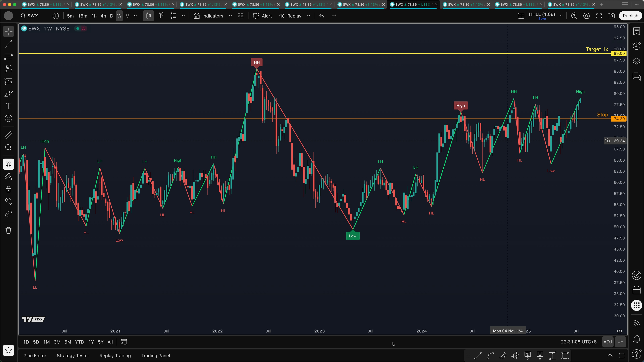Viewport: 644px width, 362px height.
Task: Switch to 15m interval
Action: point(83,16)
